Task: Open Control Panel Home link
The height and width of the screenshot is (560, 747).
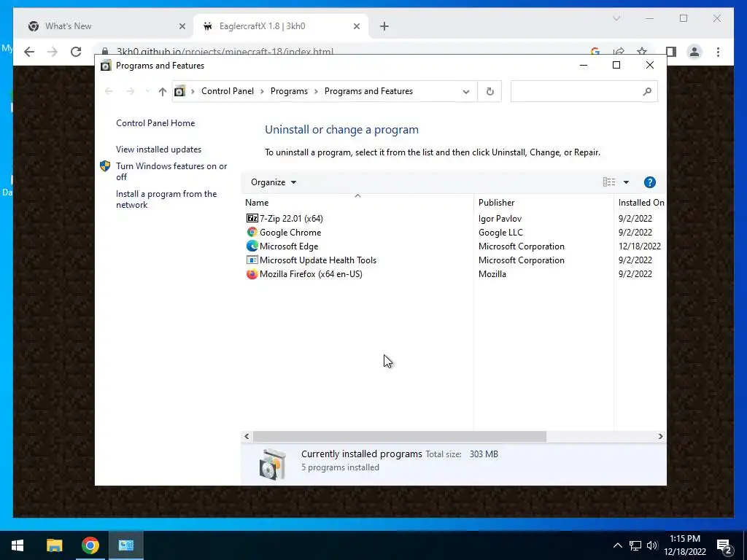Action: (155, 122)
